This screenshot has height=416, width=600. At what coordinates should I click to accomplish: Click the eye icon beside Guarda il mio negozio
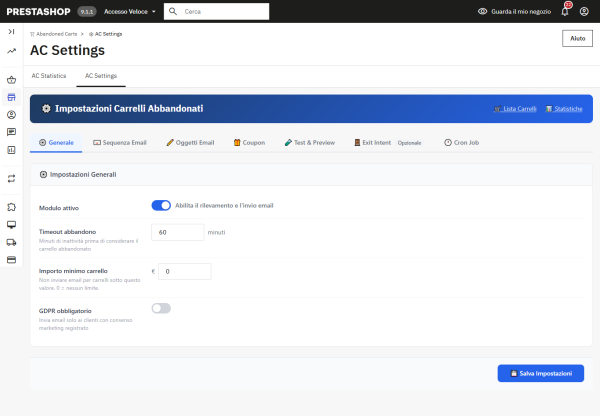pos(483,11)
